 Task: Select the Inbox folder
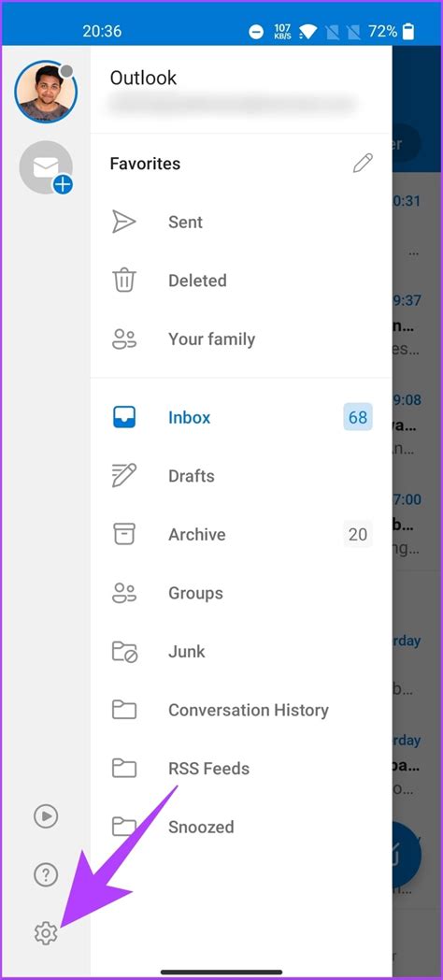pyautogui.click(x=241, y=417)
